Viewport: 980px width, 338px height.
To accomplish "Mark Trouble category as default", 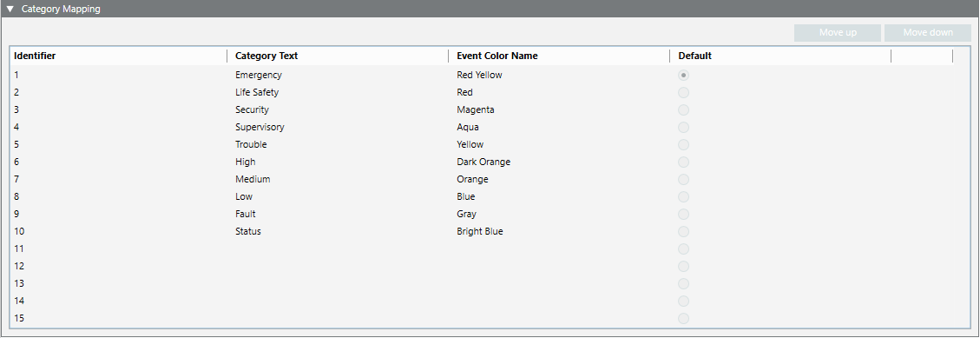I will (684, 144).
